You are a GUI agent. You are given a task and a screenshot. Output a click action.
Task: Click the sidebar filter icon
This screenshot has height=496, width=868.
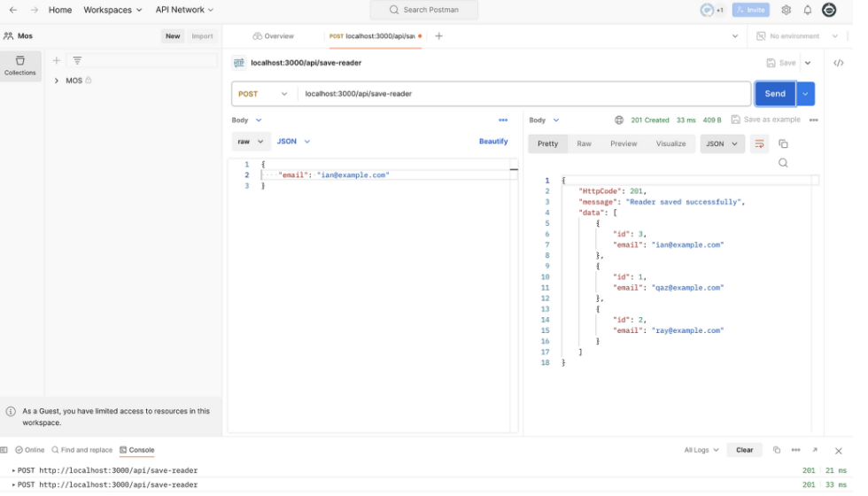(x=79, y=61)
